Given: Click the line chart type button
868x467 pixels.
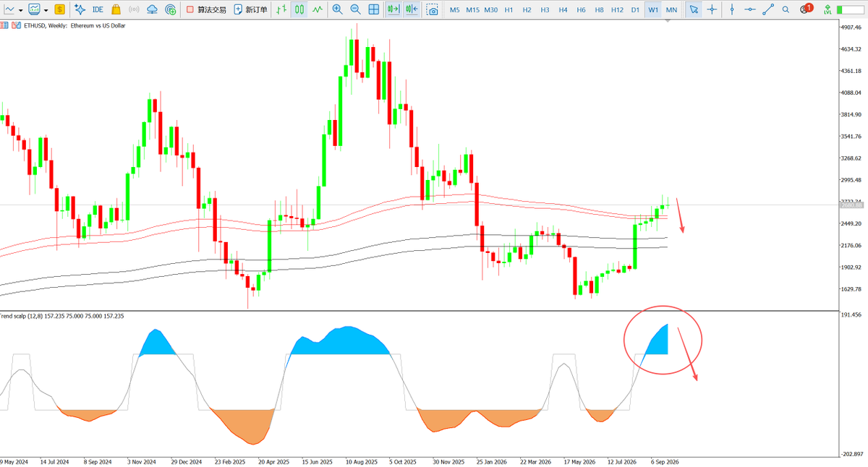Looking at the screenshot, I should click(8, 9).
